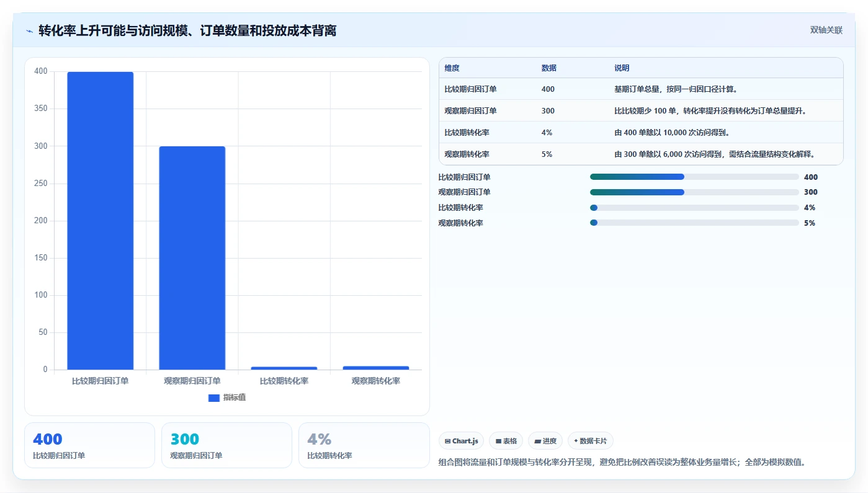Click the 比较期转化率 progress bar
Image resolution: width=868 pixels, height=493 pixels.
[694, 208]
